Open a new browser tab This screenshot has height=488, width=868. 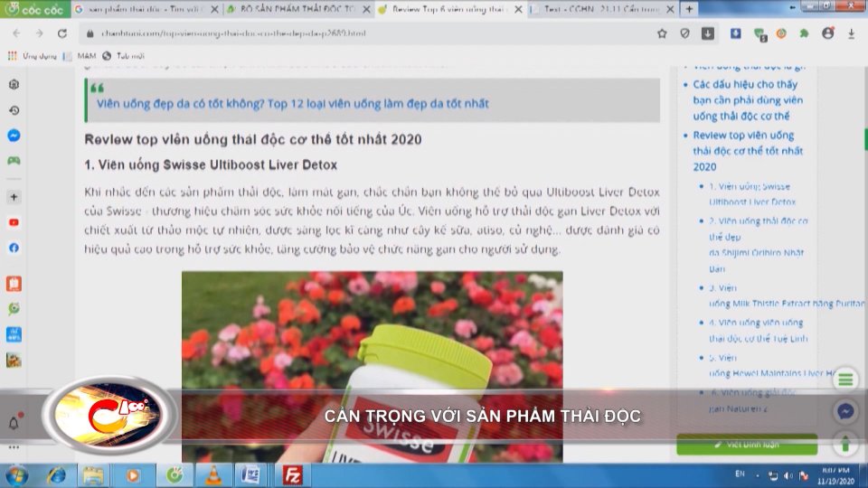pyautogui.click(x=689, y=9)
